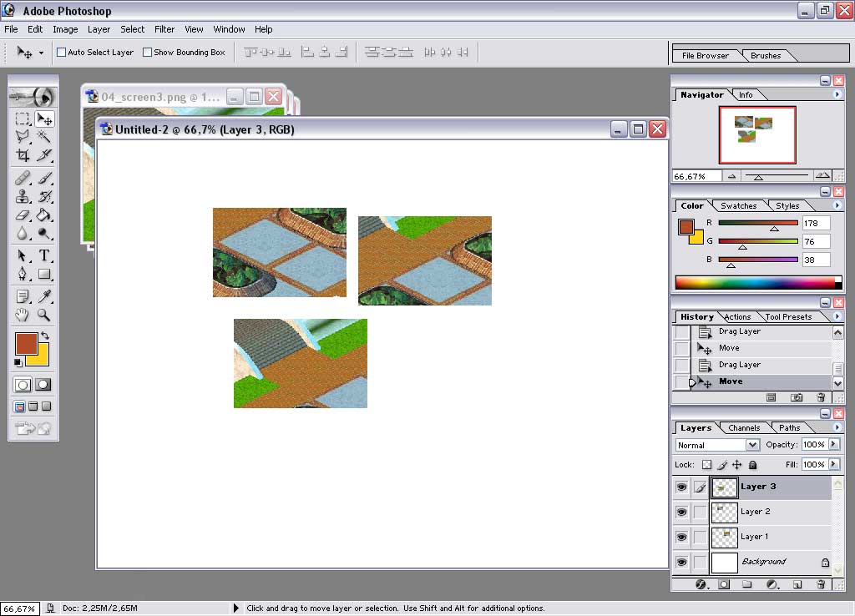Image resolution: width=855 pixels, height=616 pixels.
Task: Select the Zoom tool
Action: click(x=43, y=315)
